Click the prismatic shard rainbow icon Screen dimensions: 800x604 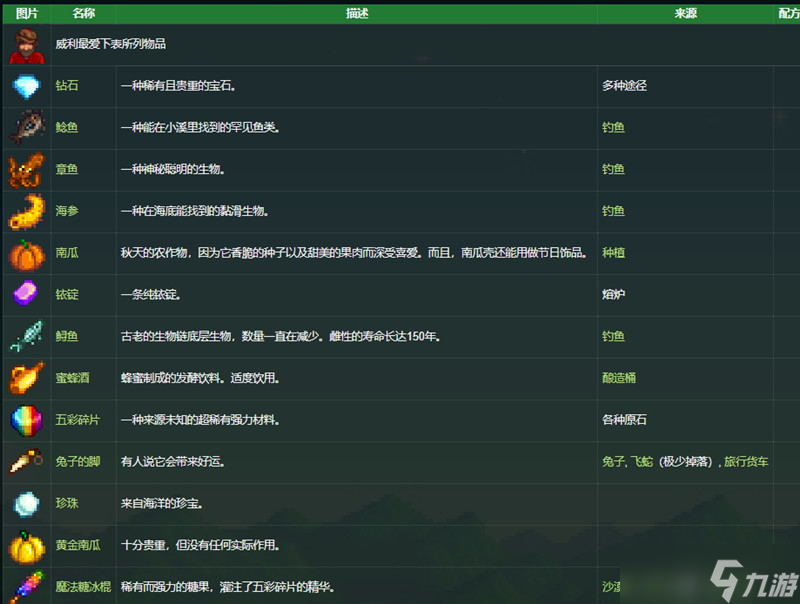[x=27, y=420]
